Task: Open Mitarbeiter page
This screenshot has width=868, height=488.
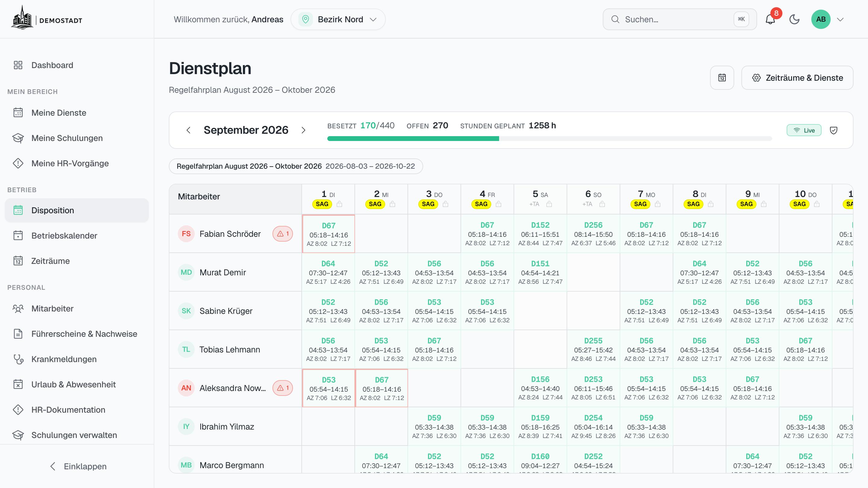Action: point(77,308)
